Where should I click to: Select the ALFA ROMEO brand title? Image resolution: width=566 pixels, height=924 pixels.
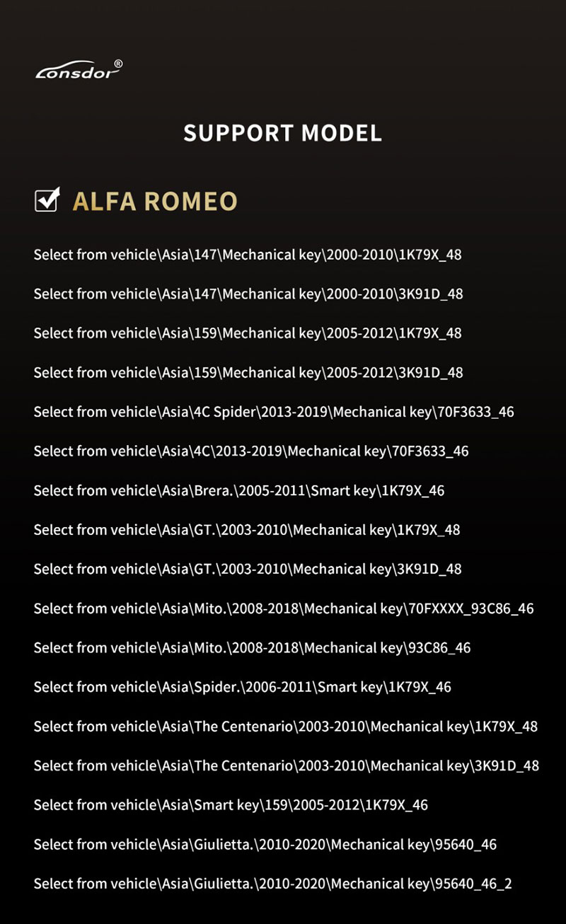pos(155,202)
